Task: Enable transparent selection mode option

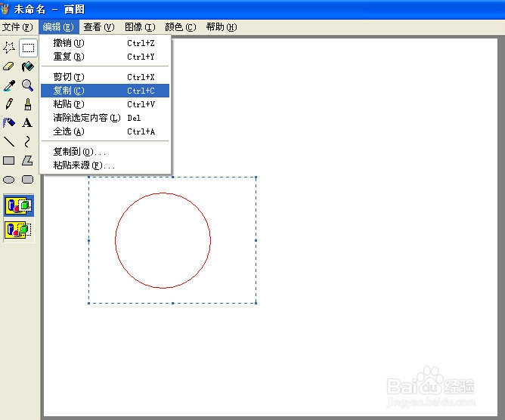Action: tap(19, 230)
